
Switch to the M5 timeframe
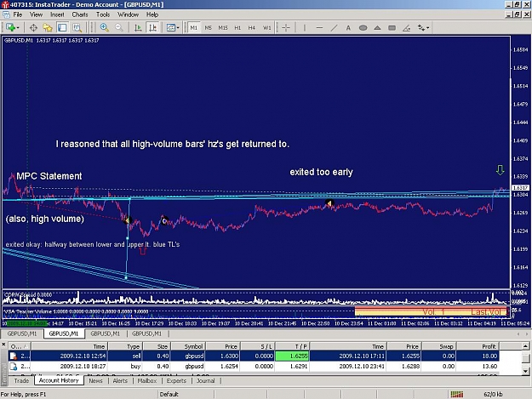tap(208, 28)
